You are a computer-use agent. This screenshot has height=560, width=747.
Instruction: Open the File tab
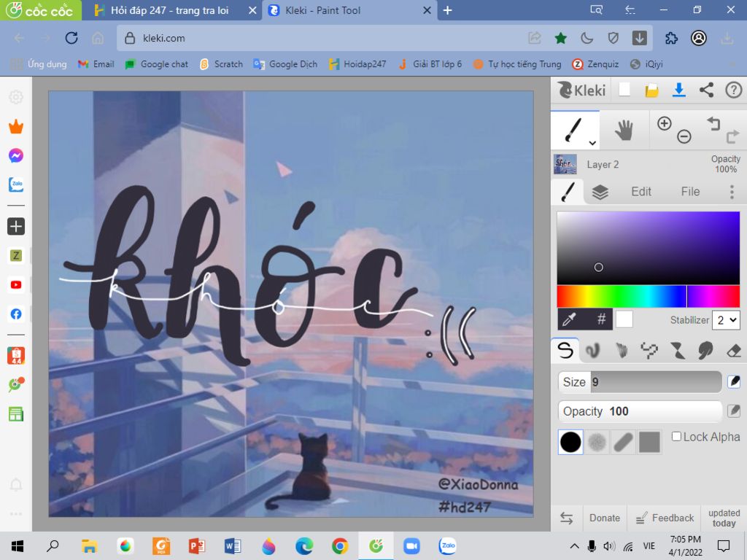click(x=690, y=192)
